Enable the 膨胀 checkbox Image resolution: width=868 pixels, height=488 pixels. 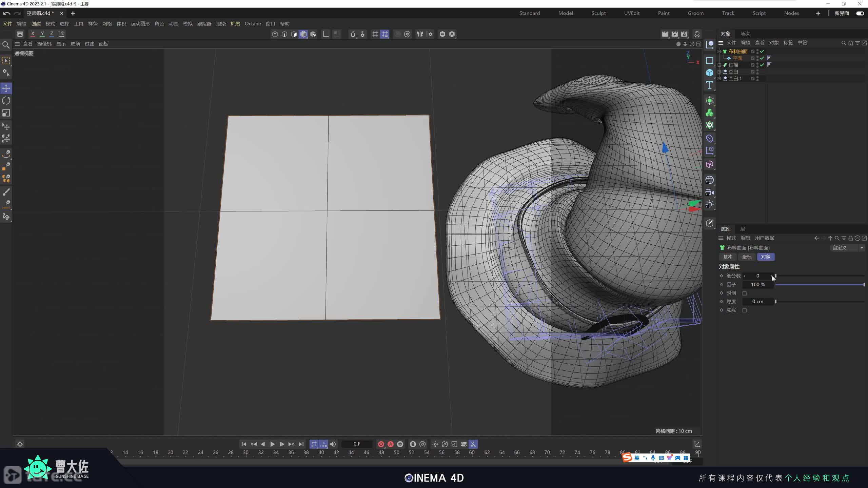745,310
